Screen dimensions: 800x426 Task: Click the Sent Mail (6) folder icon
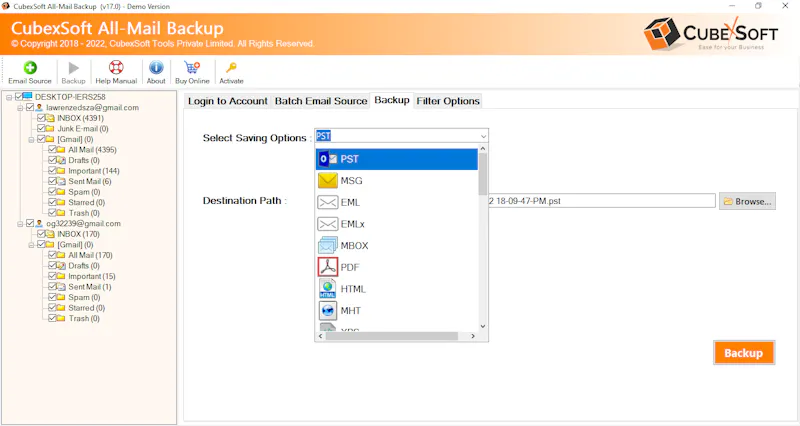(61, 181)
